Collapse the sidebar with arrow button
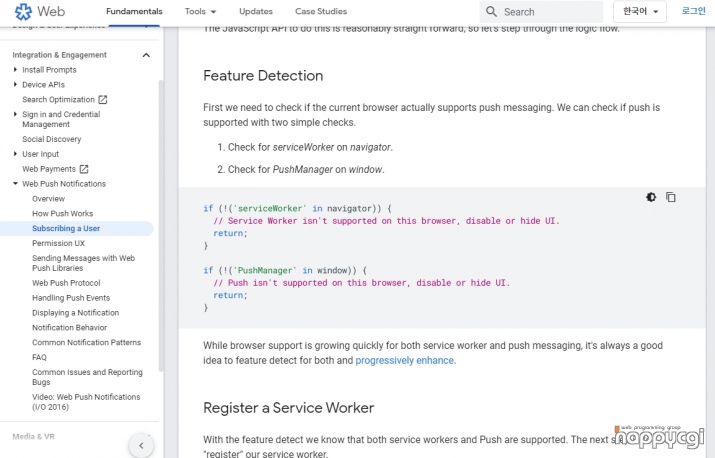Viewport: 715px width, 458px height. tap(141, 445)
